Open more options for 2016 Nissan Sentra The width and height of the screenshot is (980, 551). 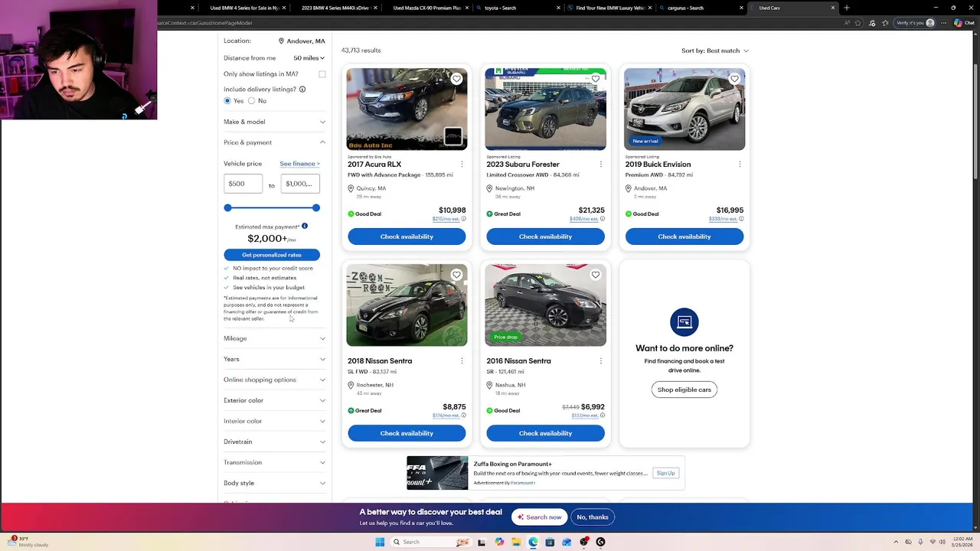click(600, 361)
